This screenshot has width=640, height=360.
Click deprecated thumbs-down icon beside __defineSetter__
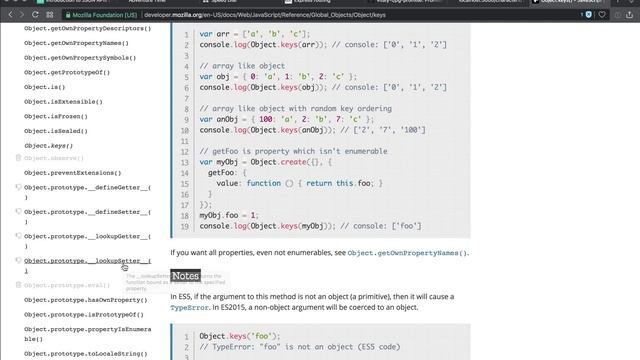pos(18,211)
